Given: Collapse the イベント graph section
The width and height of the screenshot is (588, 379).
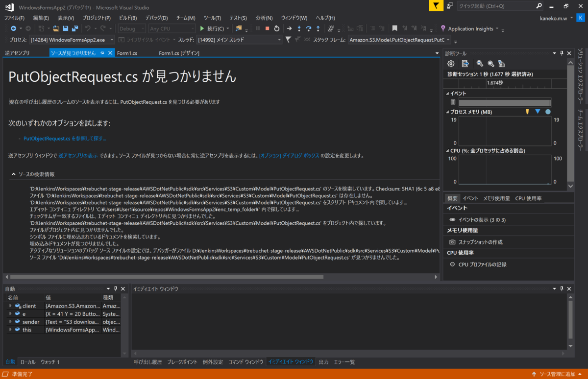Looking at the screenshot, I should tap(447, 93).
